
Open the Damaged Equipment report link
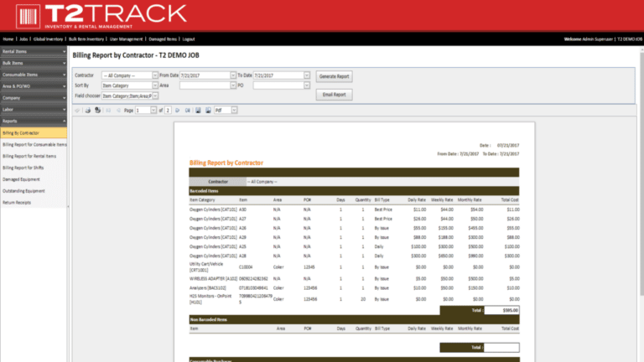23,178
